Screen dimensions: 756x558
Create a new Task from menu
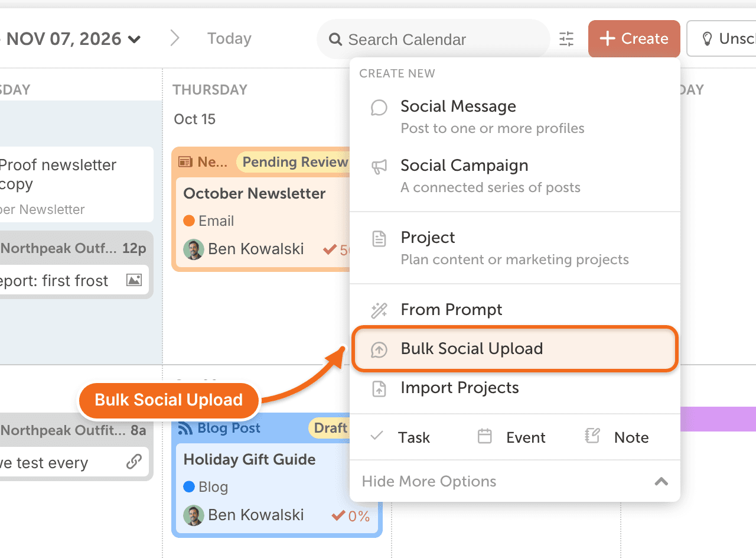(400, 437)
